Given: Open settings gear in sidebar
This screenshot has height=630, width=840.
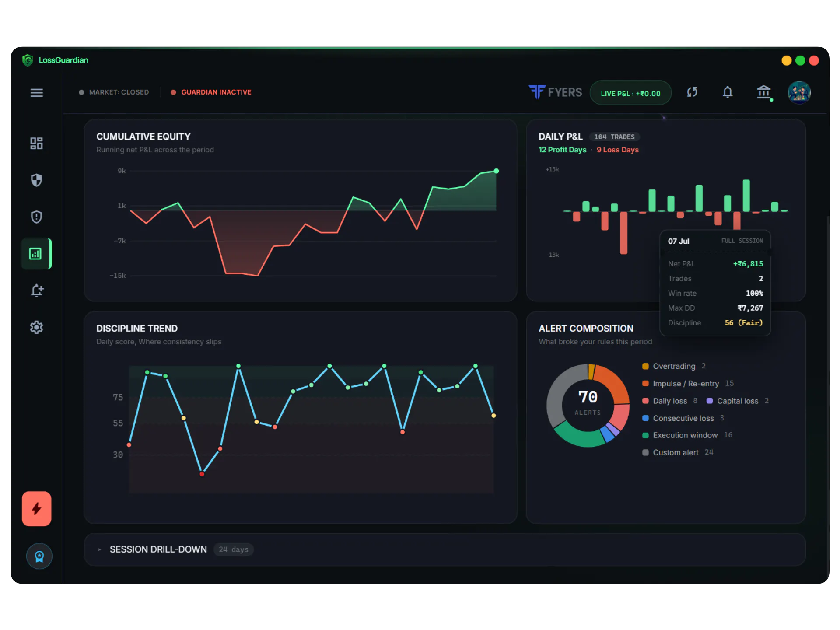Looking at the screenshot, I should pyautogui.click(x=36, y=327).
